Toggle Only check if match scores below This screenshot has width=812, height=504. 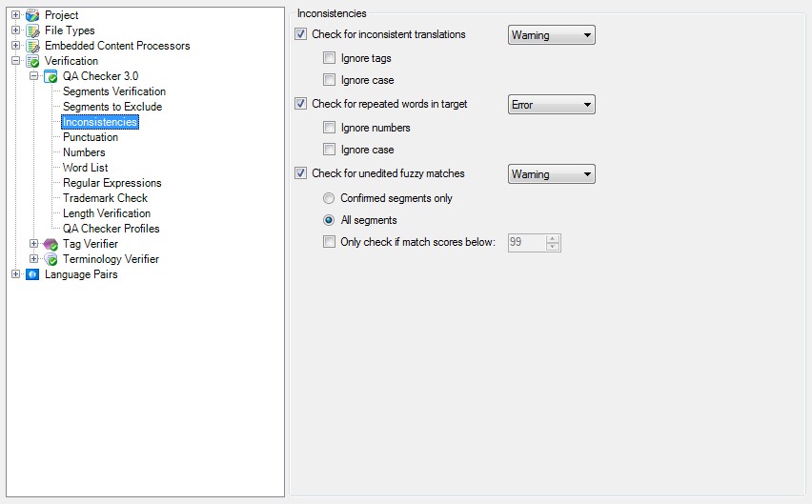(330, 242)
